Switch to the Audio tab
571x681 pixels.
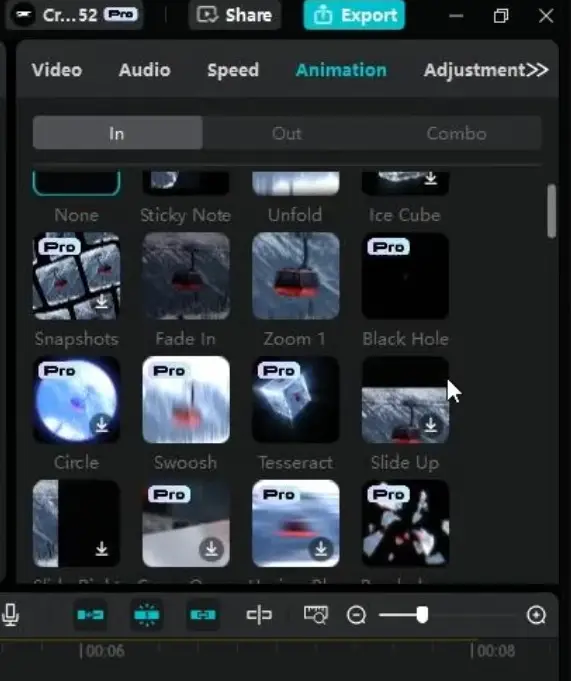tap(145, 70)
